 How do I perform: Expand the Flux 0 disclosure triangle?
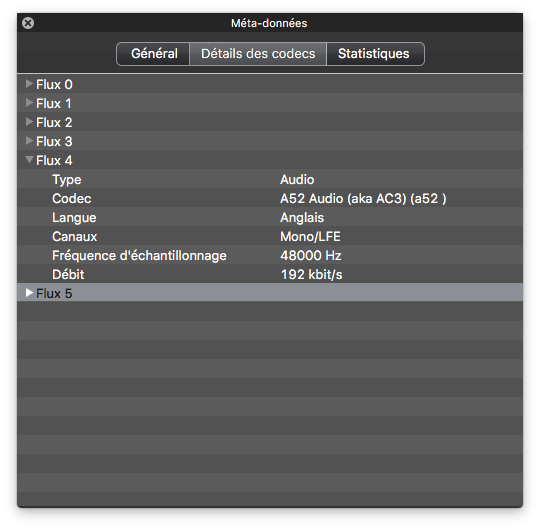[x=29, y=84]
